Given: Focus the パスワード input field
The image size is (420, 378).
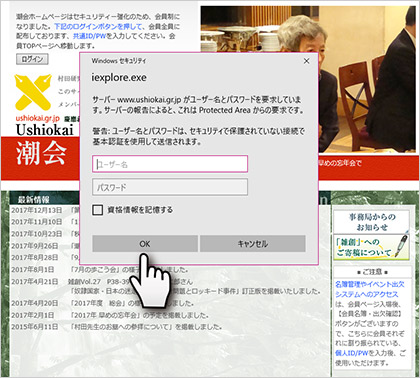Looking at the screenshot, I should [170, 187].
